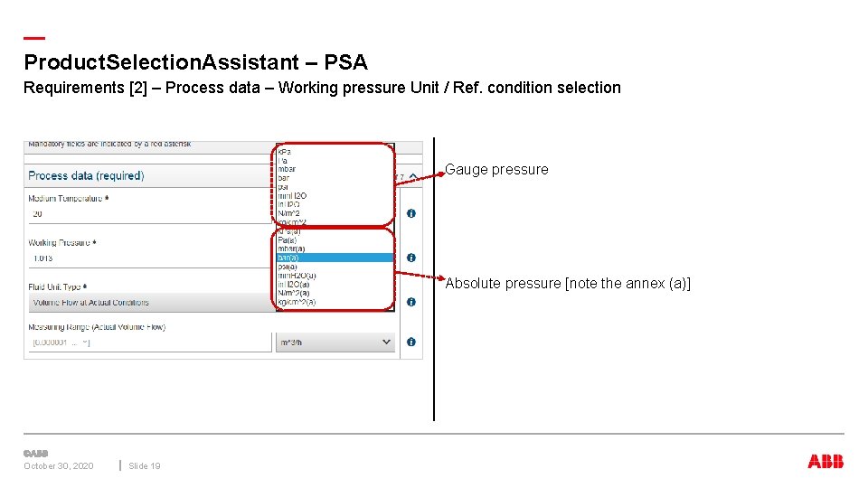
Task: Select Pa(a) absolute pressure unit
Action: [288, 239]
